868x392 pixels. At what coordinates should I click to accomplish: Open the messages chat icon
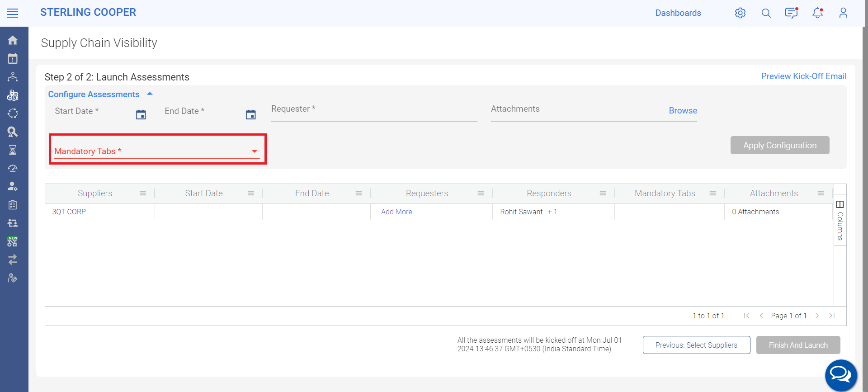792,13
